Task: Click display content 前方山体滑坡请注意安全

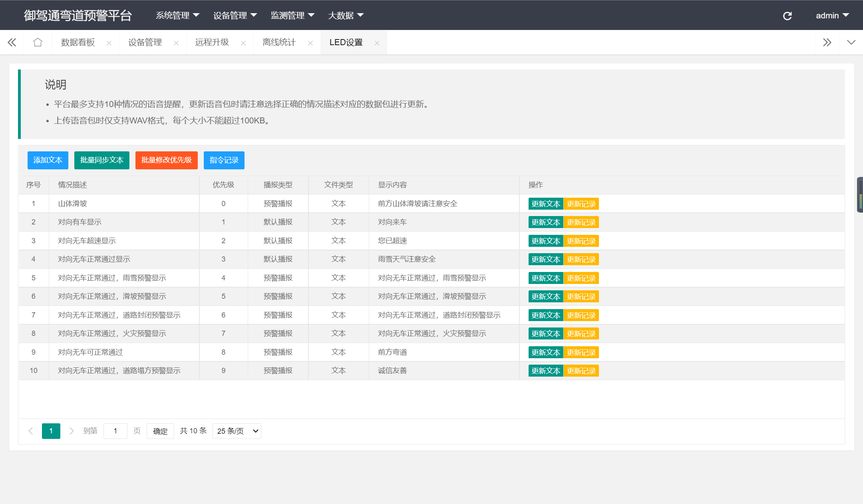Action: [418, 204]
